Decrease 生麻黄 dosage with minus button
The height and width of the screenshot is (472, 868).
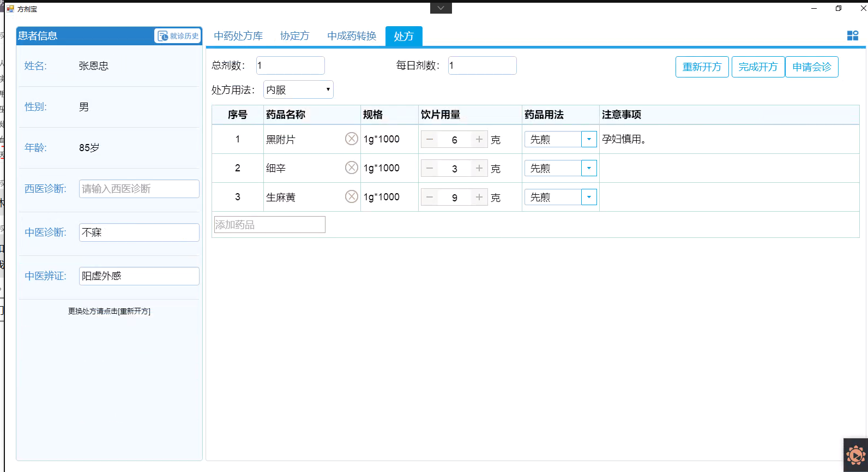[x=430, y=197]
